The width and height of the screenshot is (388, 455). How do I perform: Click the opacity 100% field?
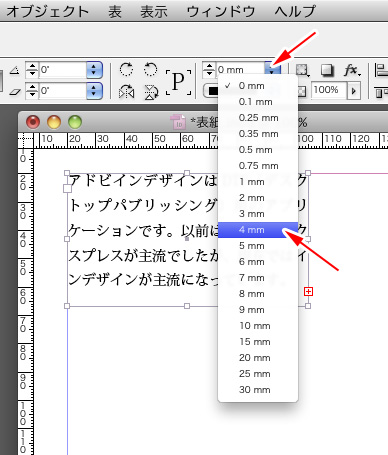(x=329, y=90)
